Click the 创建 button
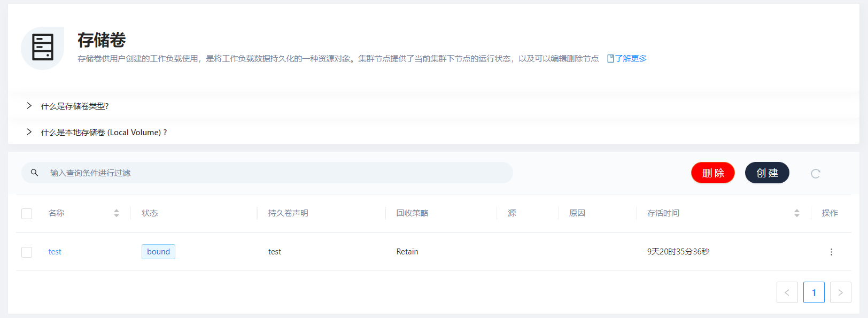Image resolution: width=868 pixels, height=318 pixels. (767, 173)
